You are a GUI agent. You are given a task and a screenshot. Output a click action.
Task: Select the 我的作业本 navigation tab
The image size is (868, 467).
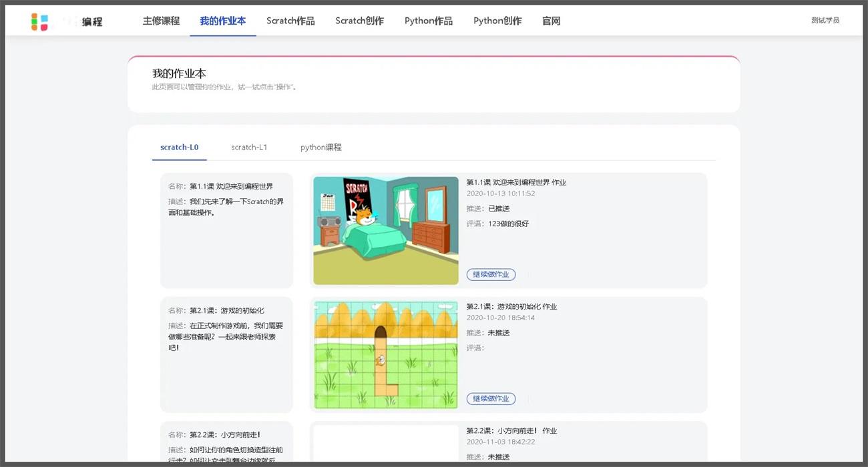223,21
